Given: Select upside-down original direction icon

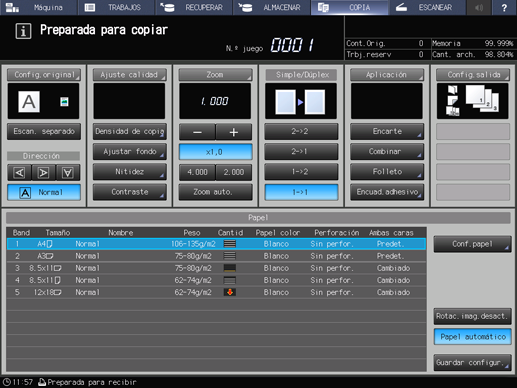Looking at the screenshot, I should coord(68,172).
